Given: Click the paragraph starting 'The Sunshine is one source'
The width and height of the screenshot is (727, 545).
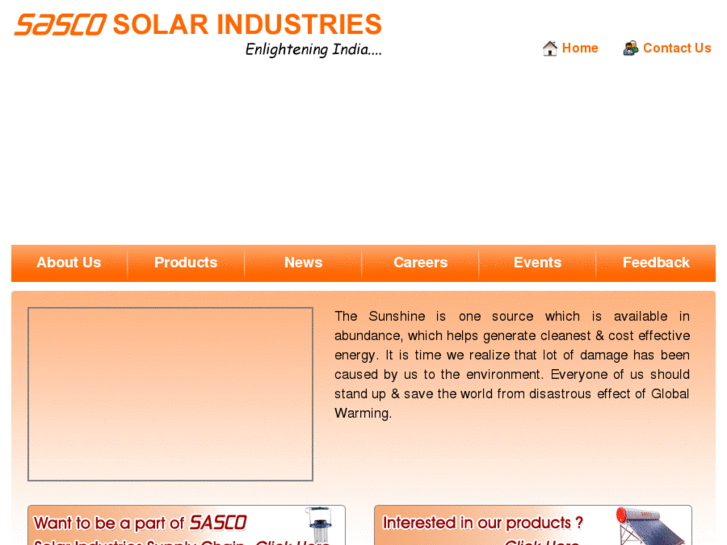Looking at the screenshot, I should coord(512,365).
